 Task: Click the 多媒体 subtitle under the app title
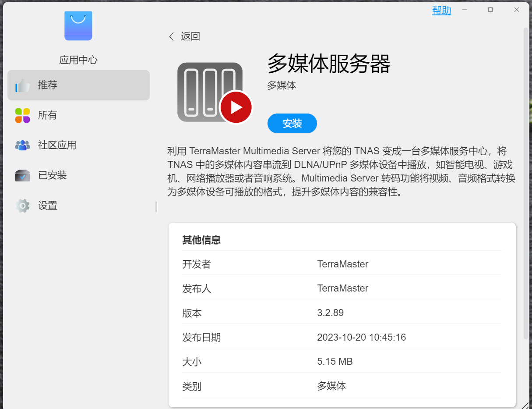[x=282, y=85]
